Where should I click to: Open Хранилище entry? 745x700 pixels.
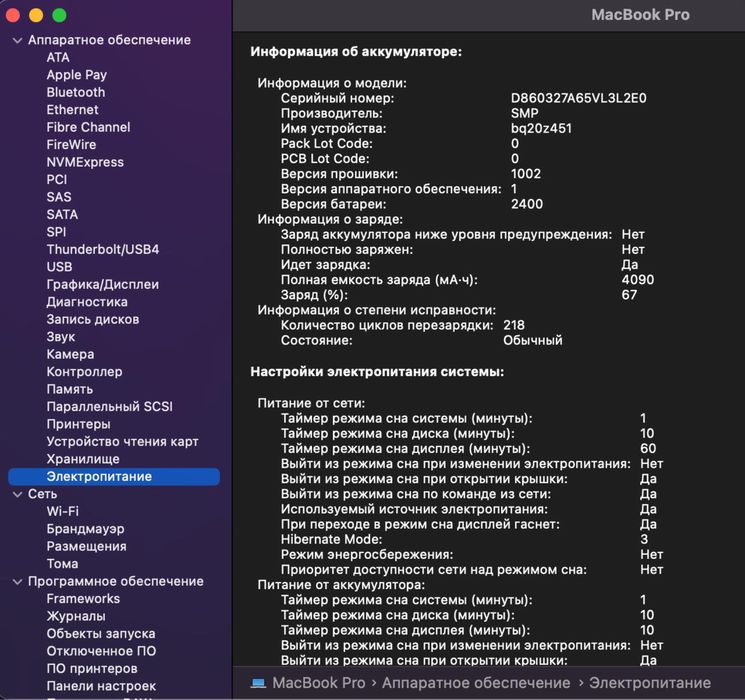[x=83, y=459]
